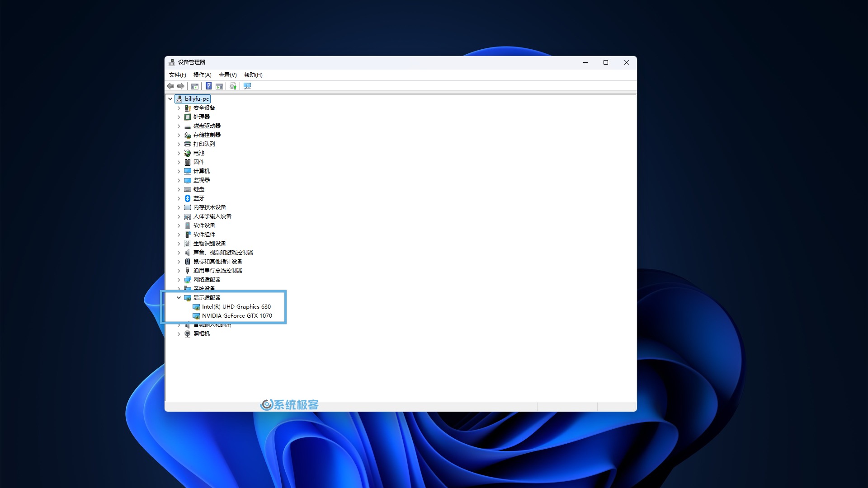Click the show/hide console tree toolbar icon
Image resolution: width=868 pixels, height=488 pixels.
[x=196, y=86]
